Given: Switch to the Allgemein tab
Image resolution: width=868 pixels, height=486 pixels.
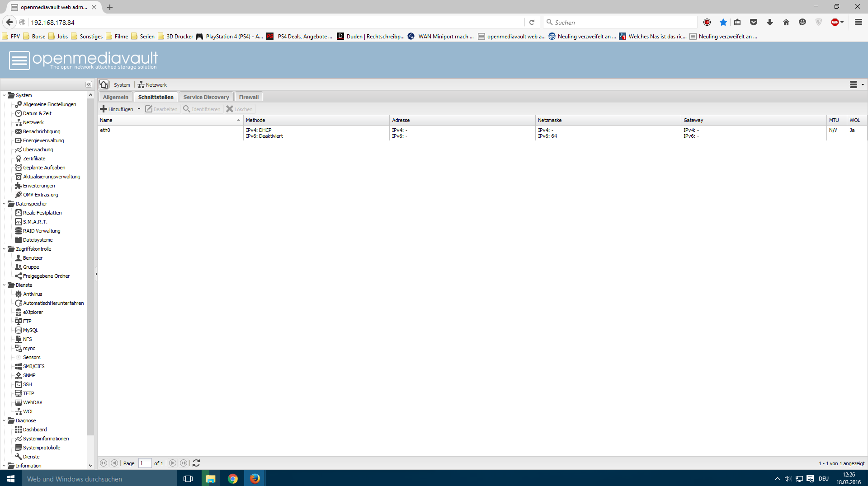Looking at the screenshot, I should tap(116, 97).
